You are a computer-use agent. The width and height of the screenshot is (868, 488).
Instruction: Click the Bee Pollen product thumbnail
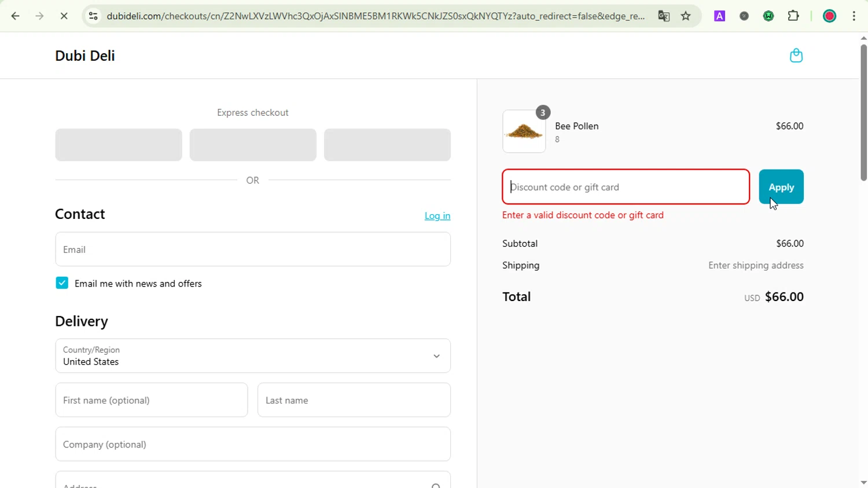pyautogui.click(x=524, y=131)
